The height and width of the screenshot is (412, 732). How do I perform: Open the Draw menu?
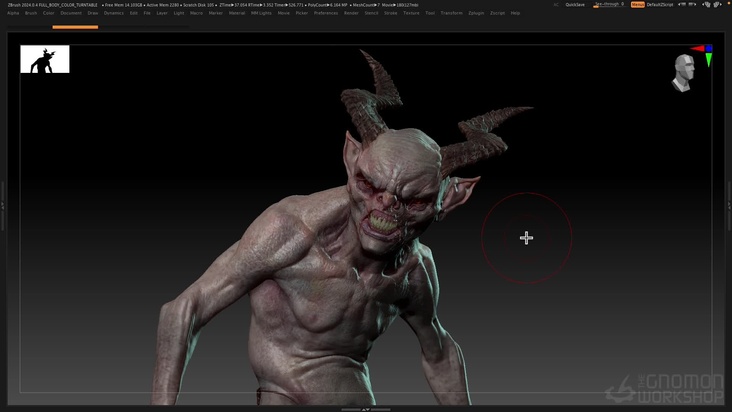[x=93, y=13]
